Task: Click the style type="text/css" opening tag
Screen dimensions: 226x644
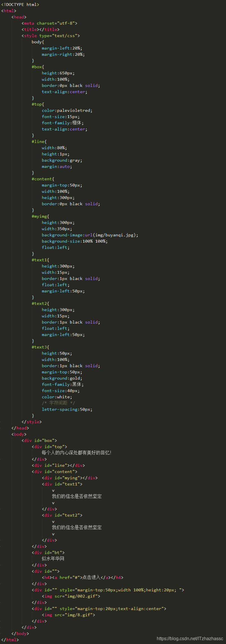Action: click(x=51, y=36)
